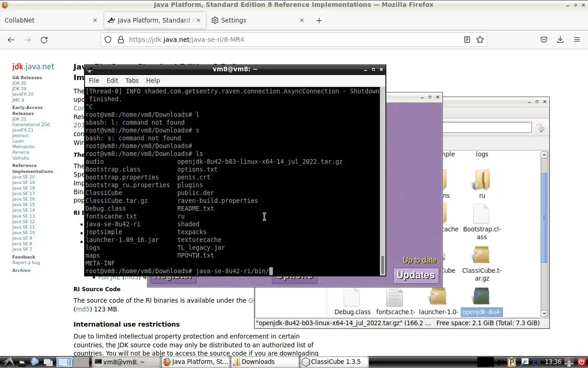588x368 pixels.
Task: Activate ClassiCube 1.3.5 taskbar button
Action: coord(334,362)
